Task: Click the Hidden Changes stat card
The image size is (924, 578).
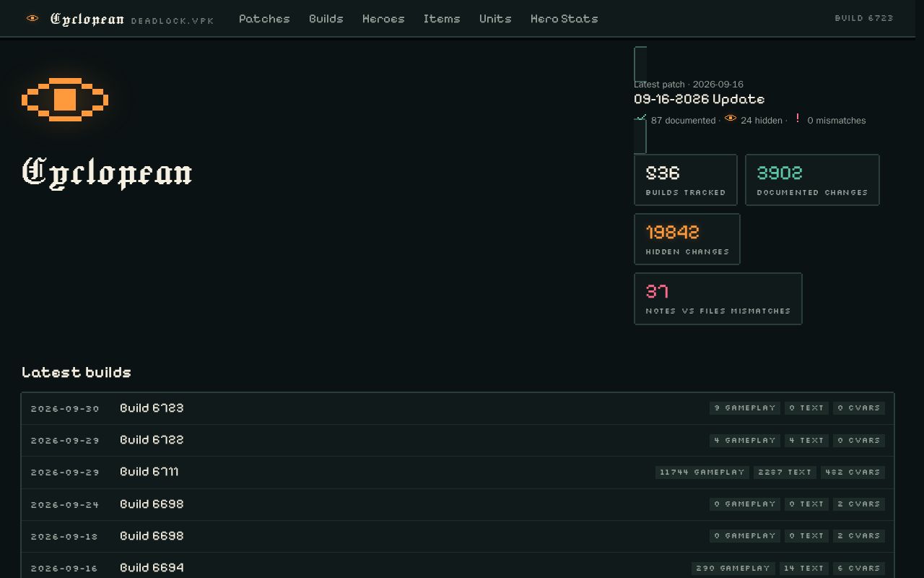Action: (x=687, y=239)
